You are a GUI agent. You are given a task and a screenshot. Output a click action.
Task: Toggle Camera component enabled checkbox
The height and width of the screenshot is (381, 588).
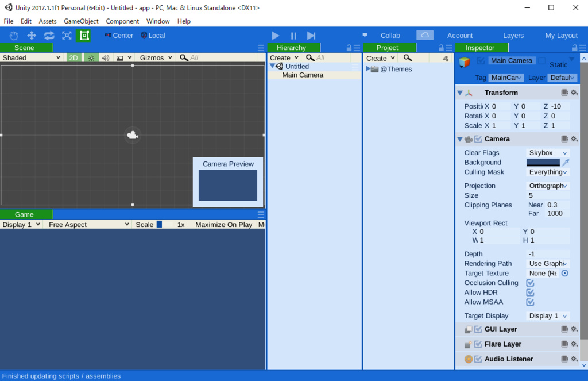pos(478,139)
